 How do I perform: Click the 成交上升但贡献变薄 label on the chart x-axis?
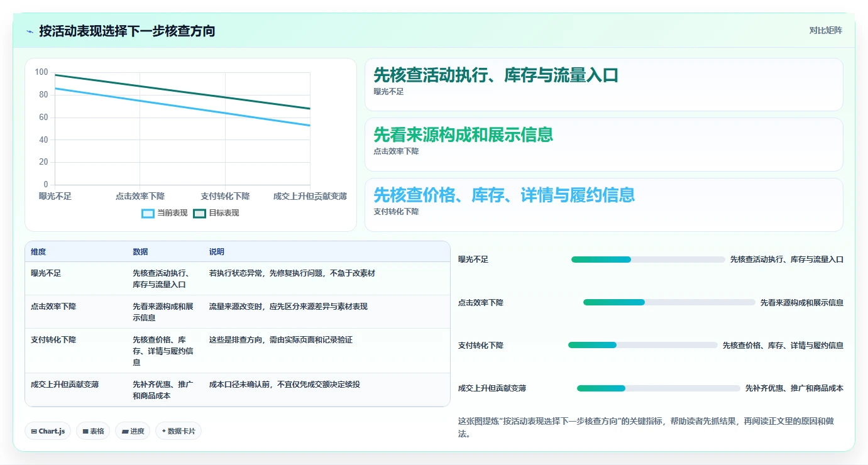pos(310,197)
